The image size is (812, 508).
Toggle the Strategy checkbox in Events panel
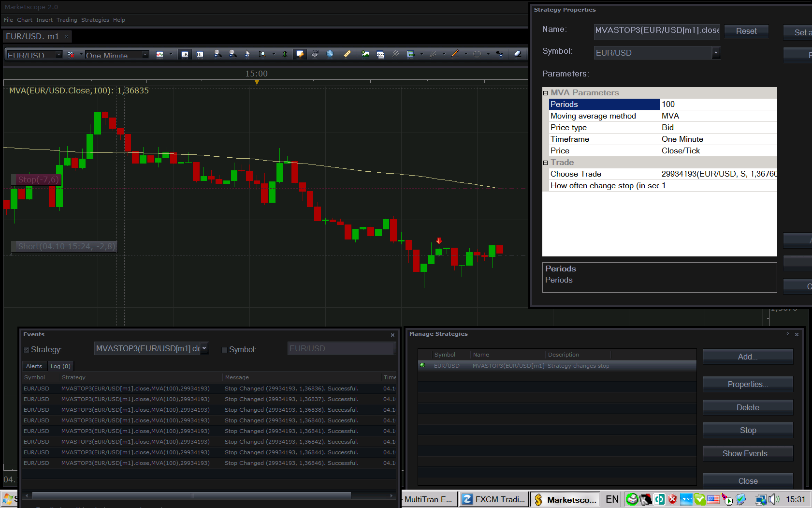point(27,350)
